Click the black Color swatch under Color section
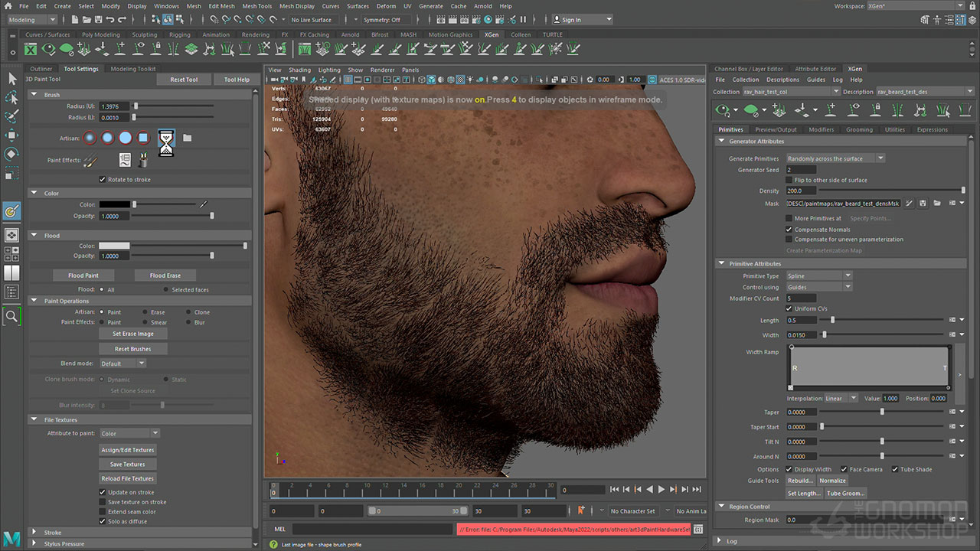 coord(114,205)
